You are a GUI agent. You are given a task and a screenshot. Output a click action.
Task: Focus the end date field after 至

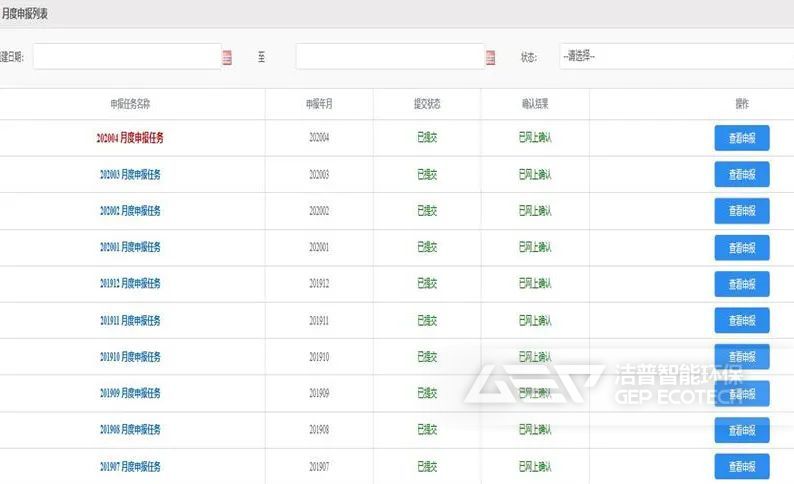(x=389, y=57)
